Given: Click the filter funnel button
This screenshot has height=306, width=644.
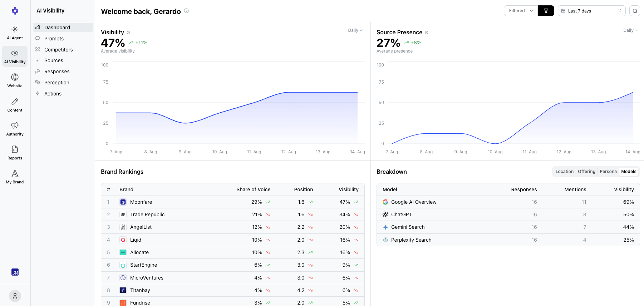Looking at the screenshot, I should (x=546, y=11).
